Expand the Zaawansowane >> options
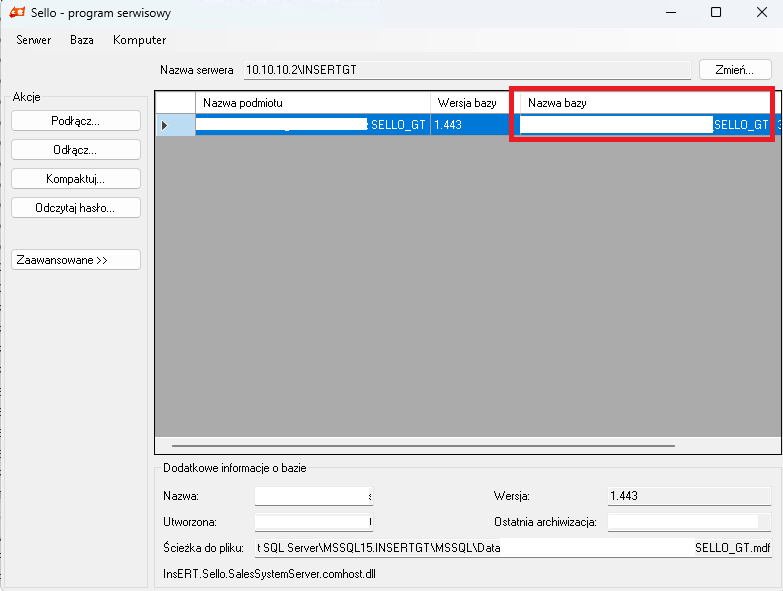783x591 pixels. (76, 260)
